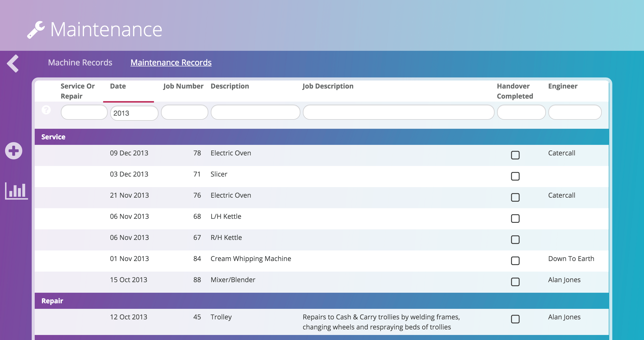Open the Cream Whipping Machine record
Viewport: 644px width, 340px height.
click(251, 259)
